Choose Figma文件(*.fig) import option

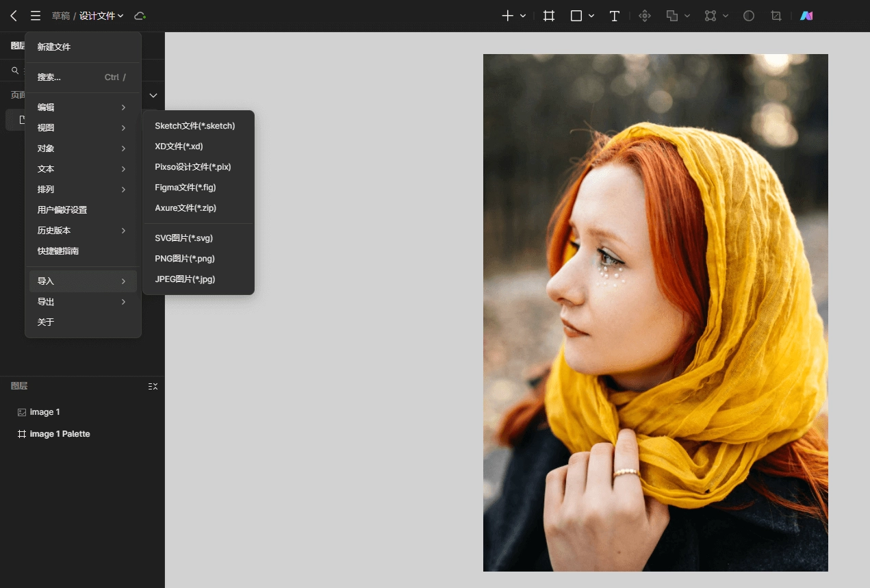click(x=185, y=188)
